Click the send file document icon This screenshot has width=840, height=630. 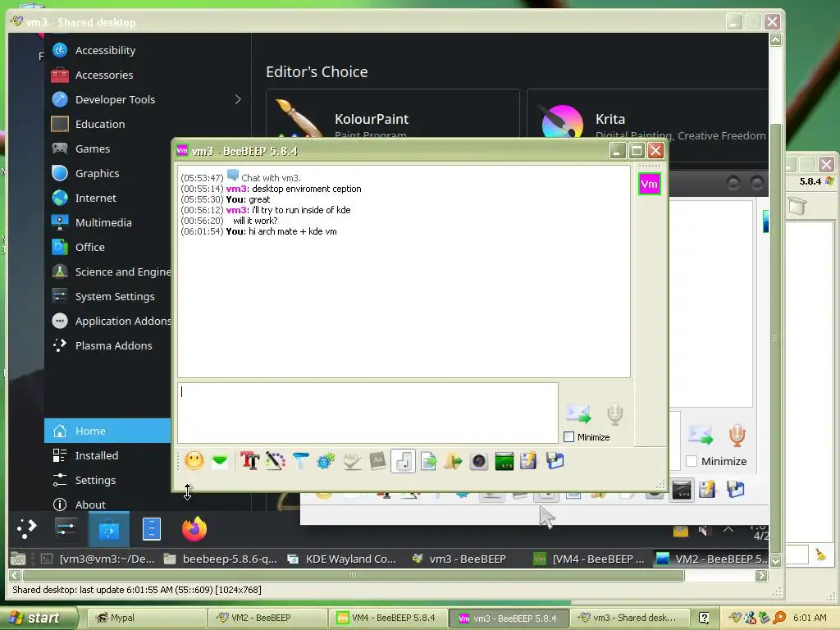428,461
